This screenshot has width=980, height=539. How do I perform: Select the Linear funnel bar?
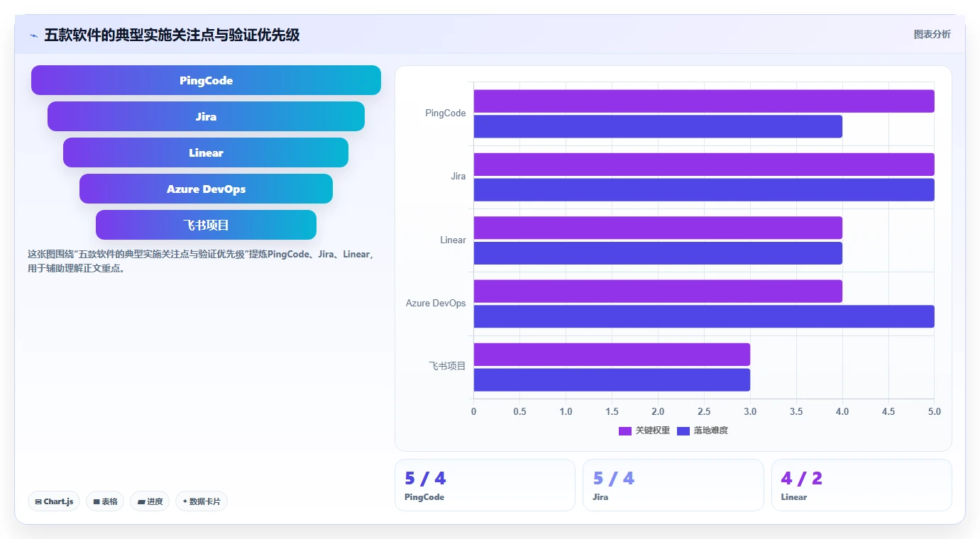(206, 152)
